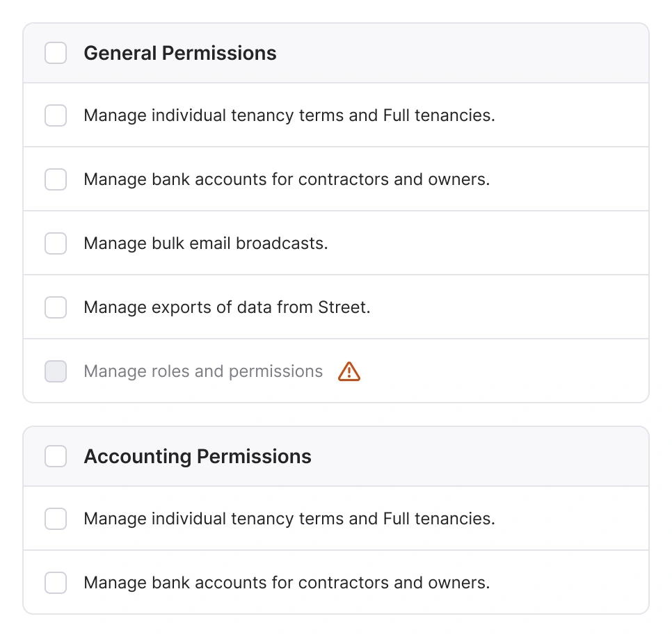Click the "Manage exports of data from Street" label

[x=227, y=307]
